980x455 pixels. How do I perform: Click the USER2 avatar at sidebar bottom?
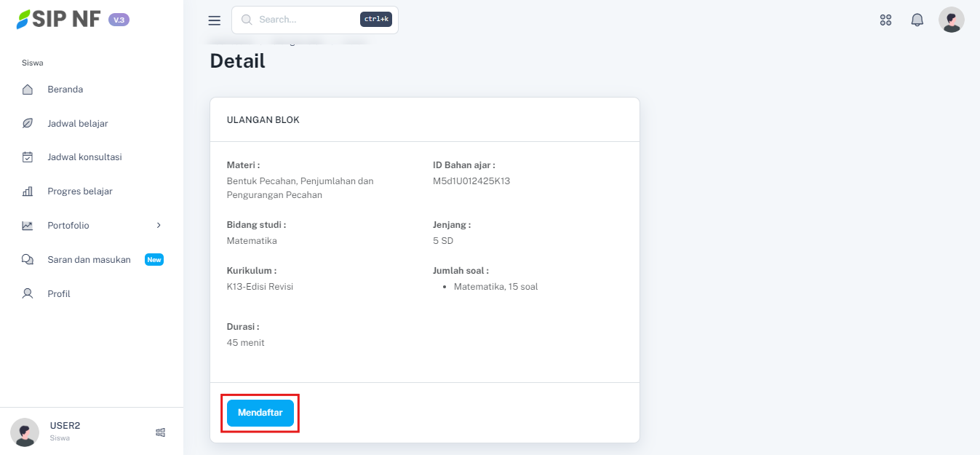(x=25, y=432)
